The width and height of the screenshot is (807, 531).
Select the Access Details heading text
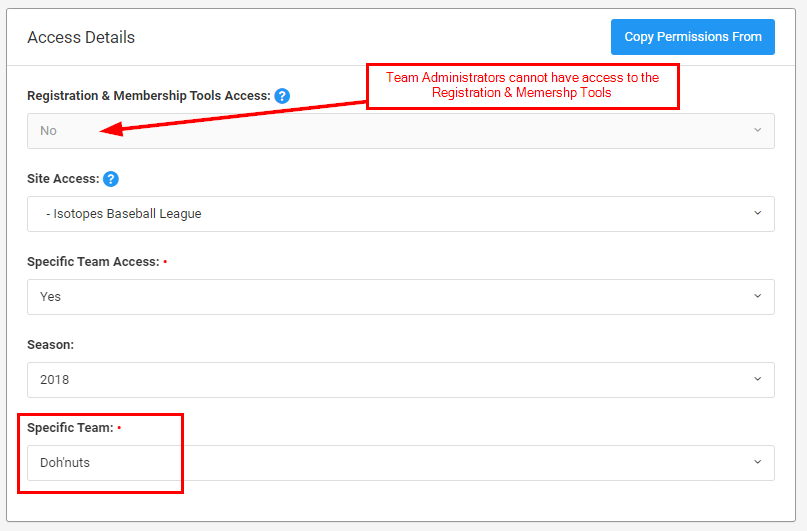81,38
